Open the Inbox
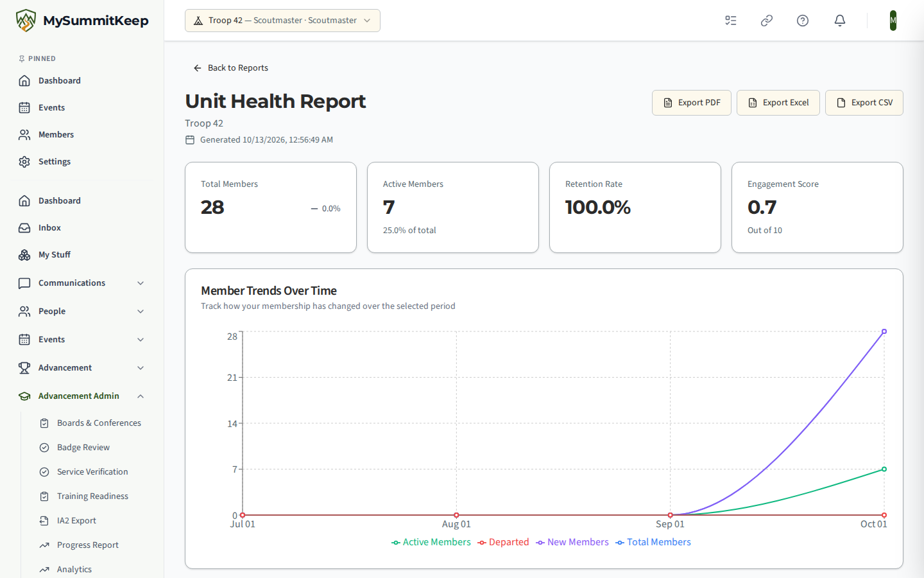 pyautogui.click(x=82, y=227)
